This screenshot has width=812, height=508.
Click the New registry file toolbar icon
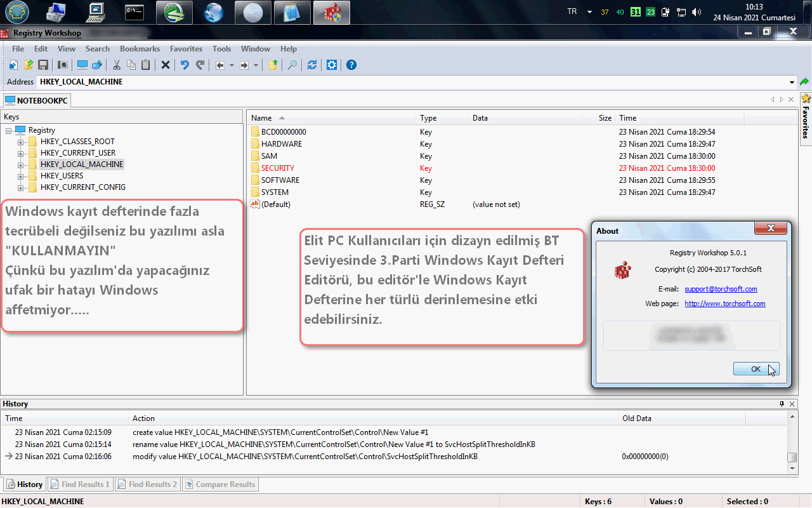(13, 65)
